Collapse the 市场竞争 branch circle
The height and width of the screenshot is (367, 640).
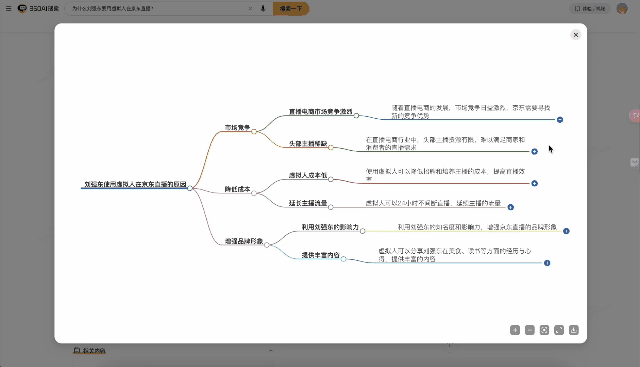click(254, 131)
